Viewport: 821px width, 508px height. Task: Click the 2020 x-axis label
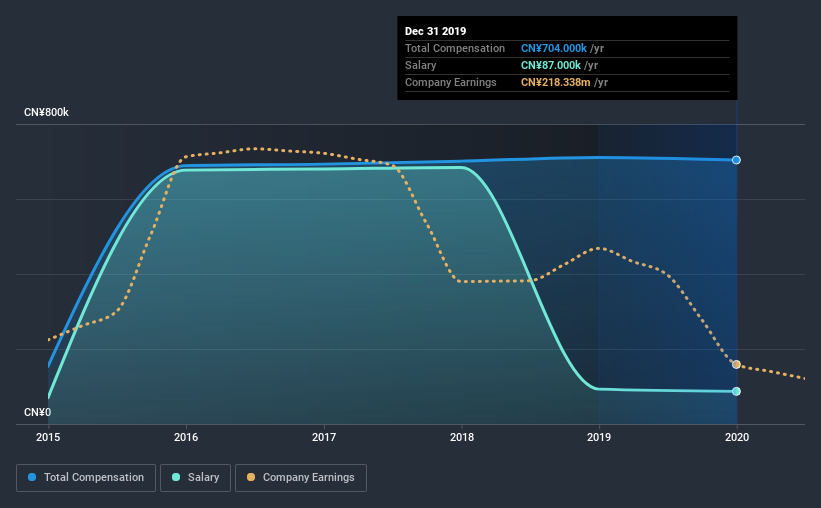coord(737,437)
